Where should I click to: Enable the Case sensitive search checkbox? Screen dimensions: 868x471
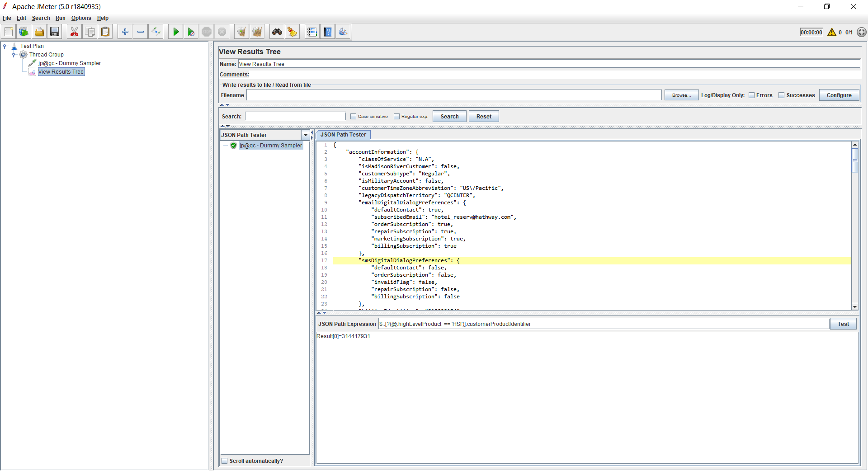pyautogui.click(x=354, y=116)
